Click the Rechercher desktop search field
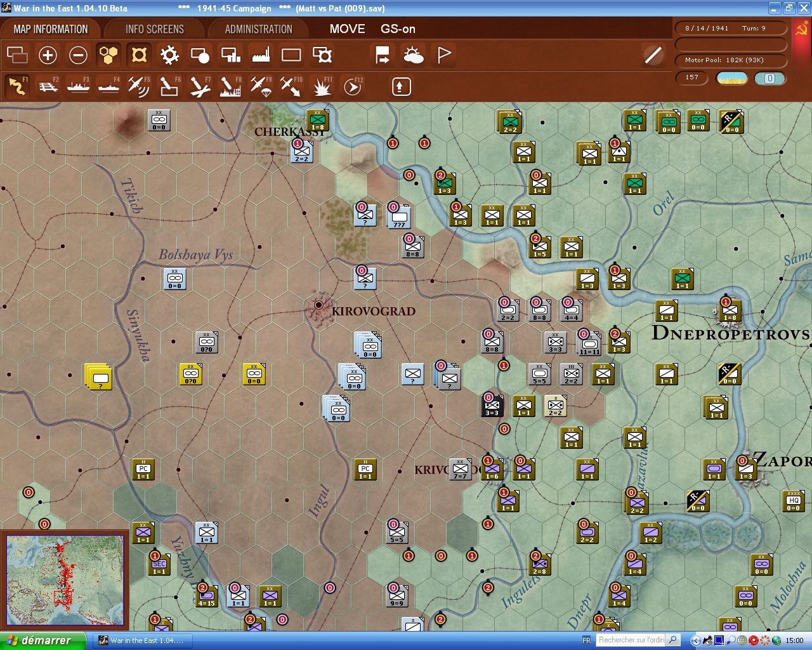This screenshot has height=650, width=812. 631,640
